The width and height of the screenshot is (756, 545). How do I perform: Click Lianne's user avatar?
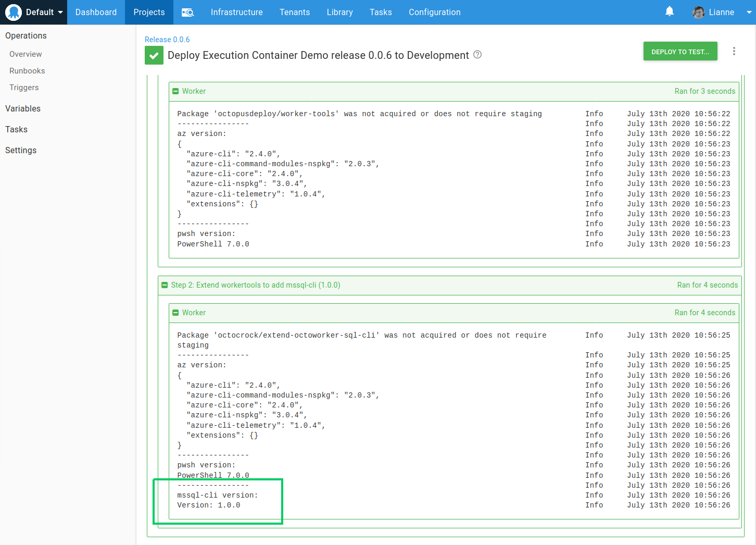699,13
